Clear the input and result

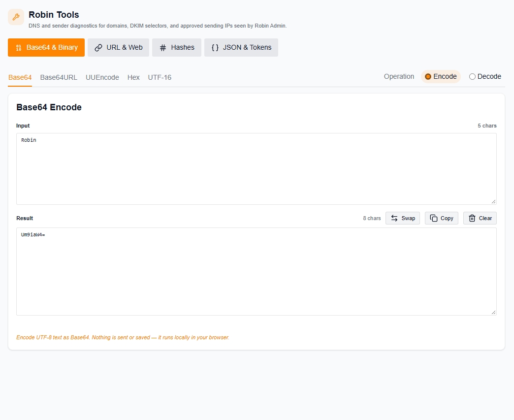(480, 218)
